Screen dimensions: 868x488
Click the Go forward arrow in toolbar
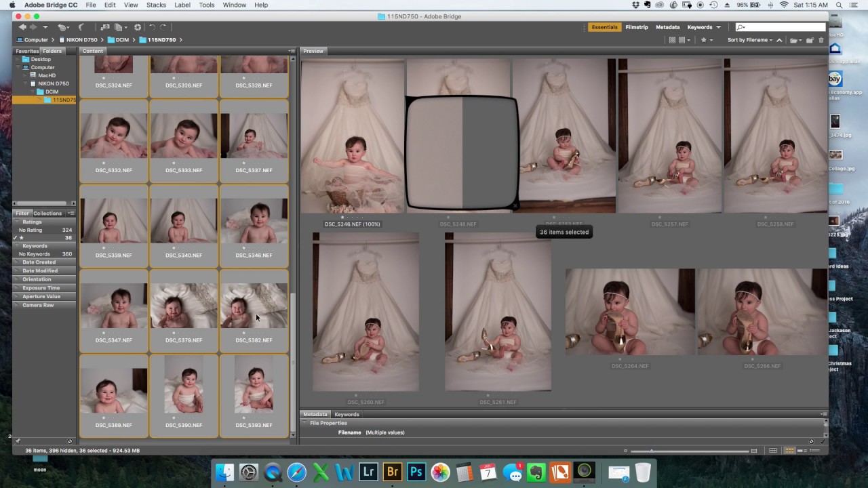34,27
